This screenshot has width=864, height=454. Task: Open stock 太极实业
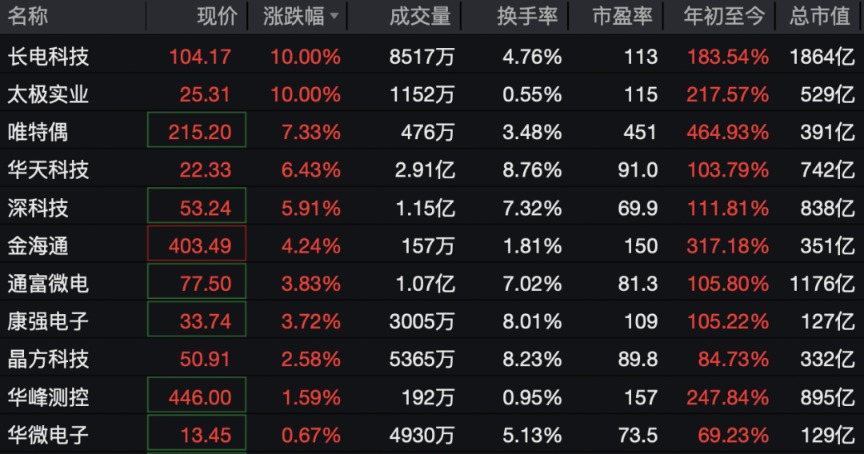pos(48,94)
